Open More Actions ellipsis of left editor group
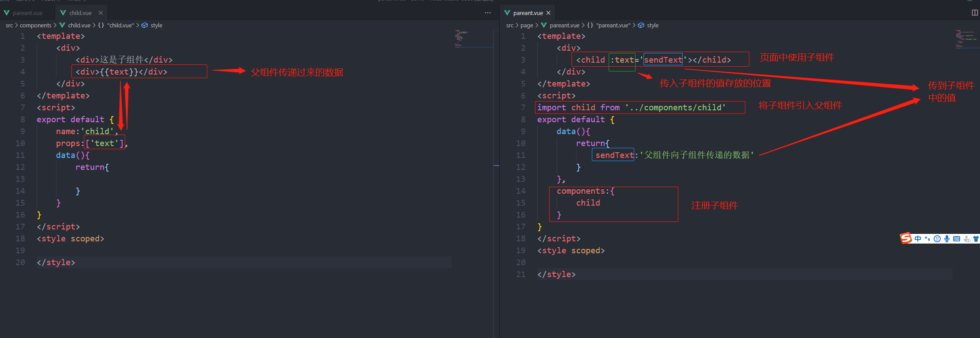Image resolution: width=980 pixels, height=338 pixels. click(487, 13)
